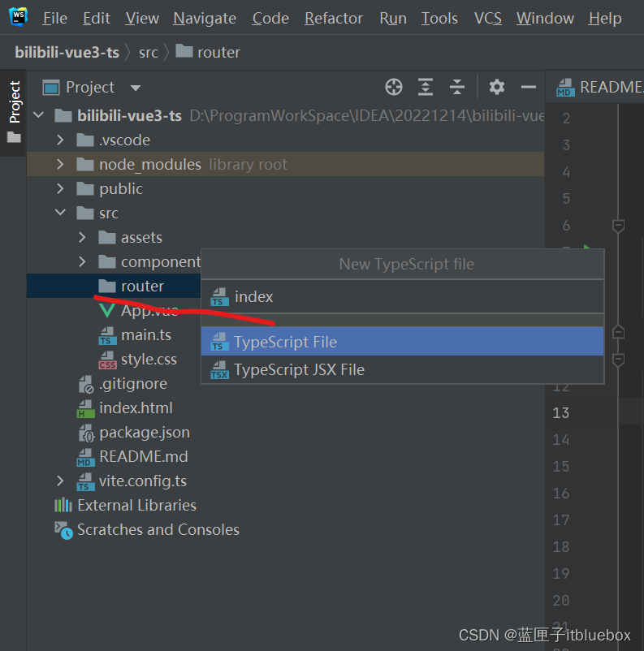This screenshot has height=651, width=644.
Task: Choose TypeScript JSX File in popup
Action: click(402, 369)
